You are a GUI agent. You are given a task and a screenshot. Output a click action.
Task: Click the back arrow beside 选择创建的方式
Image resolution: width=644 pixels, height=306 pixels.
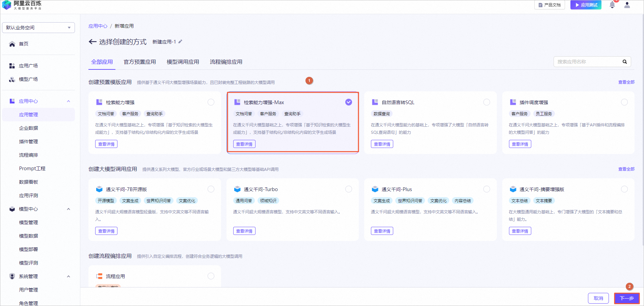(92, 41)
